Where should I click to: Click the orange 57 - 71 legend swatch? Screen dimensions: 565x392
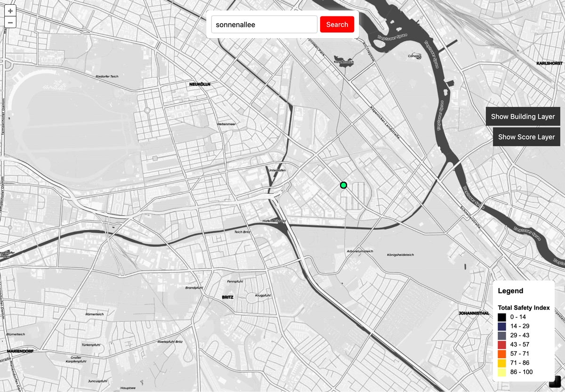click(x=502, y=354)
